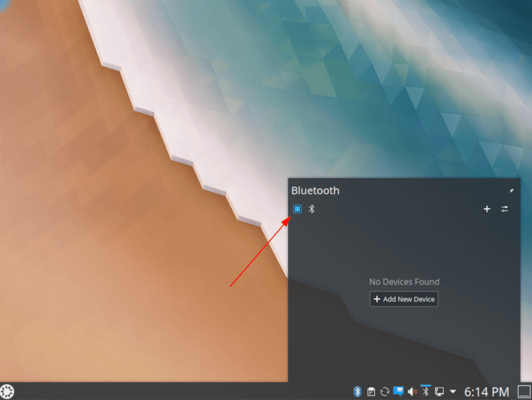
Task: Toggle the highlighted Bluetooth applet in the taskbar
Action: point(426,392)
